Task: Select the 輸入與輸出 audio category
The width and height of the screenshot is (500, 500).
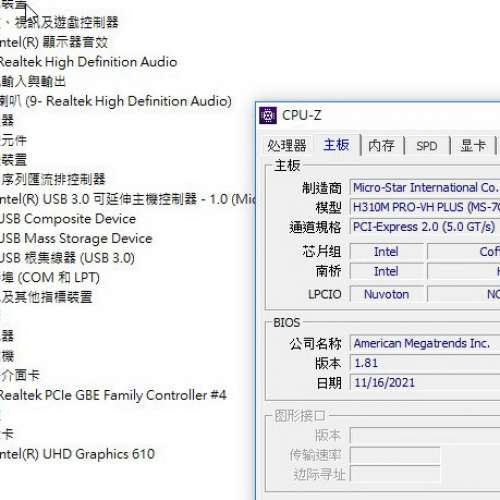Action: tap(33, 81)
